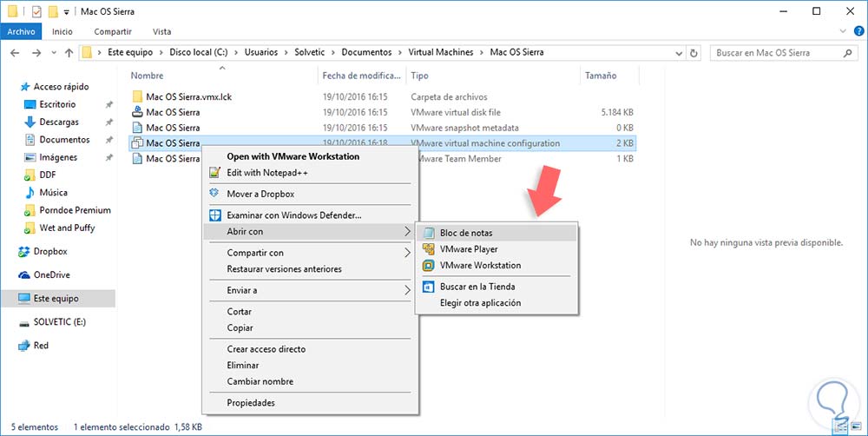Click the Notepad++ icon in context menu
Screen dimensions: 868x436
[215, 173]
